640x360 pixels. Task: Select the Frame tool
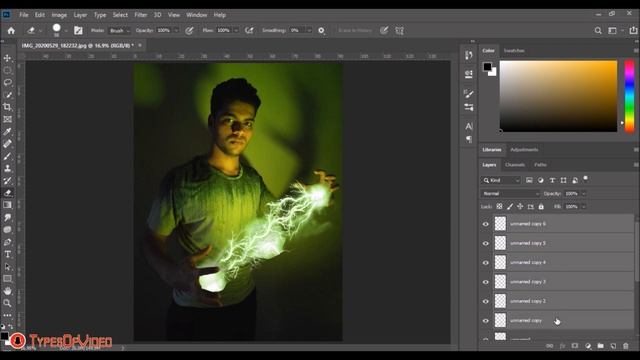click(x=7, y=120)
